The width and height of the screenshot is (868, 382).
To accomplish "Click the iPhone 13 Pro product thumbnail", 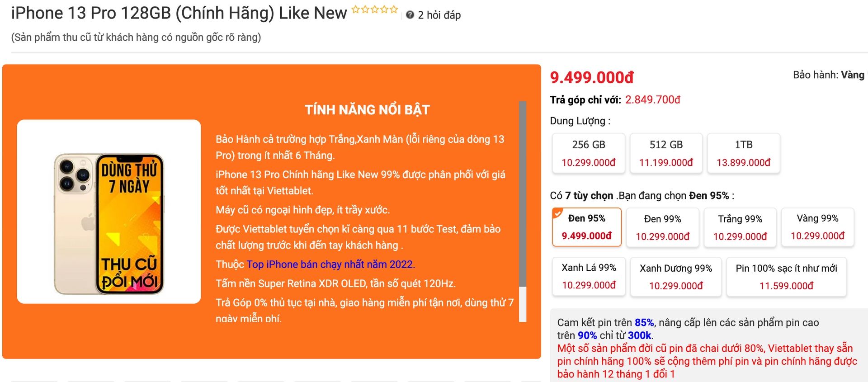I will coord(109,212).
